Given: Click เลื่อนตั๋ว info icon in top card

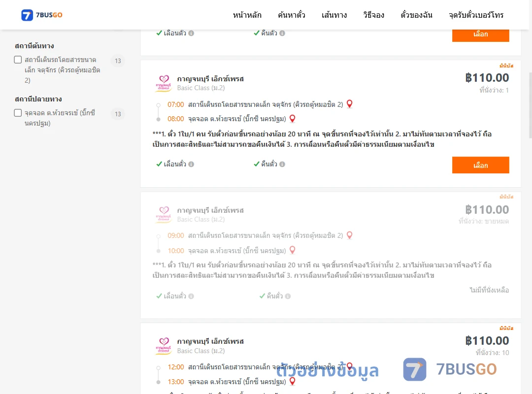Looking at the screenshot, I should pos(191,33).
